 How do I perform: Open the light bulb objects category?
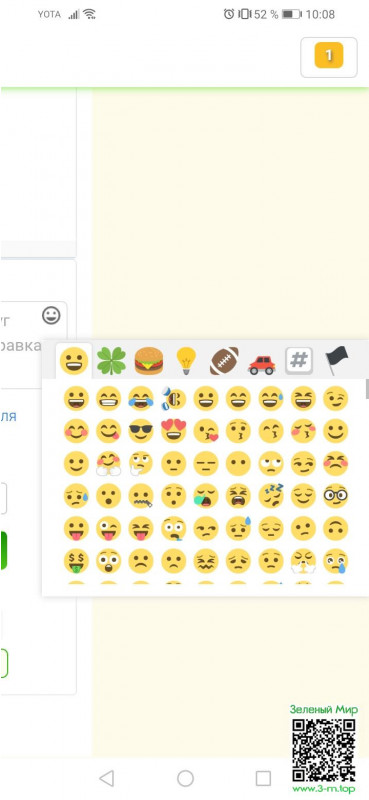186,361
